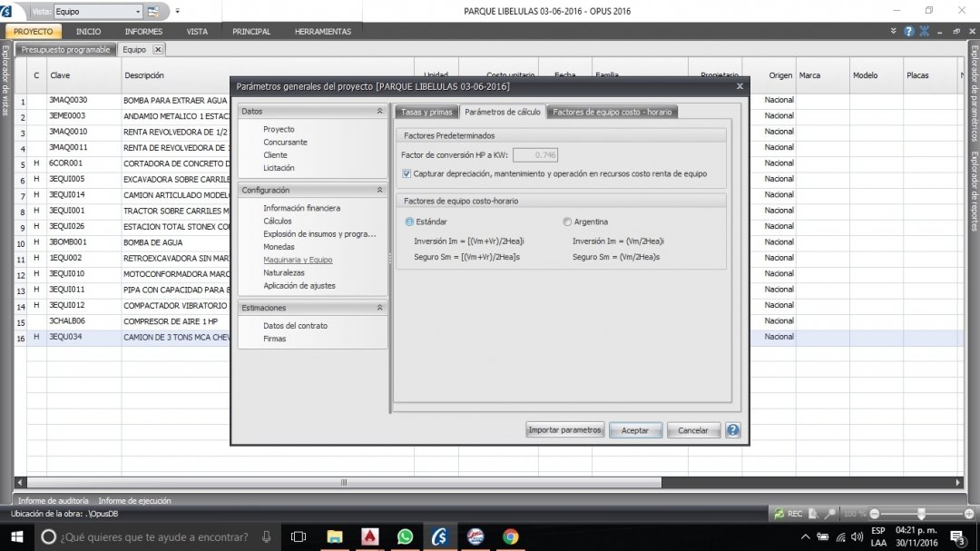The height and width of the screenshot is (551, 980).
Task: Open AutoCAD from the taskbar
Action: point(369,536)
